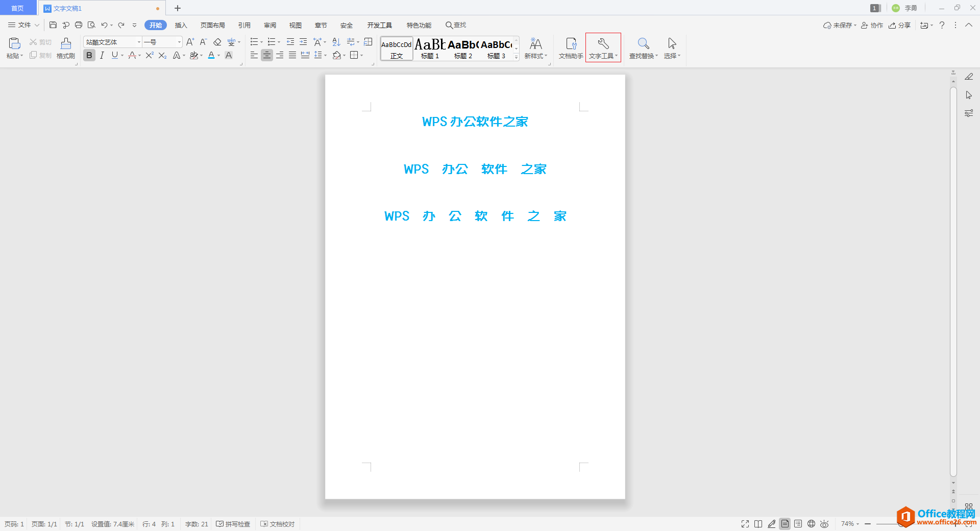Click the Increase Indent icon
The image size is (980, 531).
[303, 42]
